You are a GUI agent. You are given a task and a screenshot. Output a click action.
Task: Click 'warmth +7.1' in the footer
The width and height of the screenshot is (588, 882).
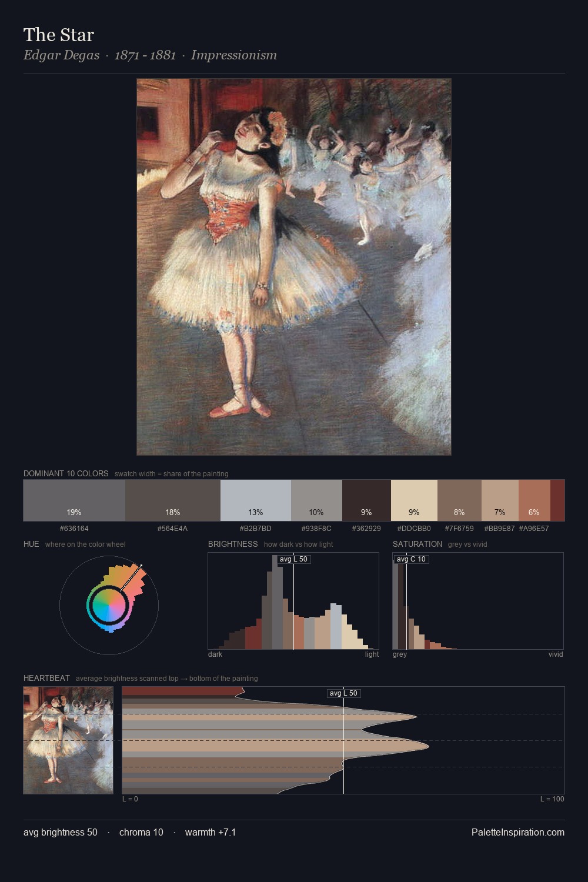click(211, 832)
